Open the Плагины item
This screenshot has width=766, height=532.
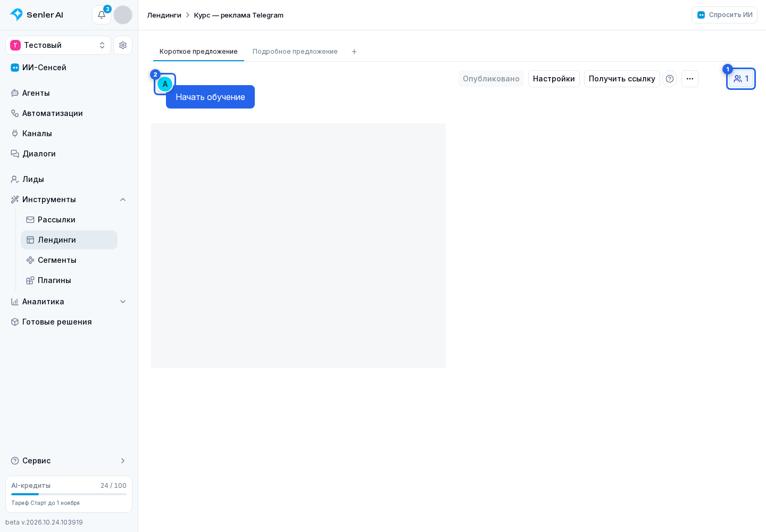(69, 280)
